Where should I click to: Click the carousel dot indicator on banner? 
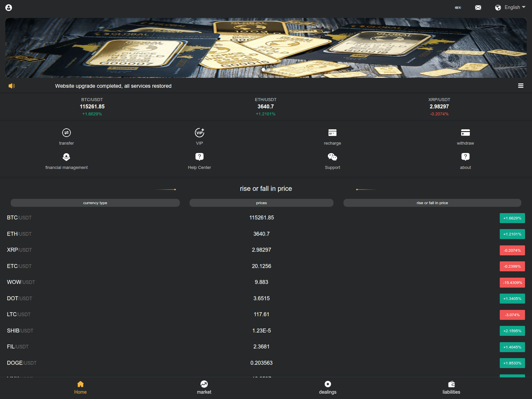(x=263, y=69)
